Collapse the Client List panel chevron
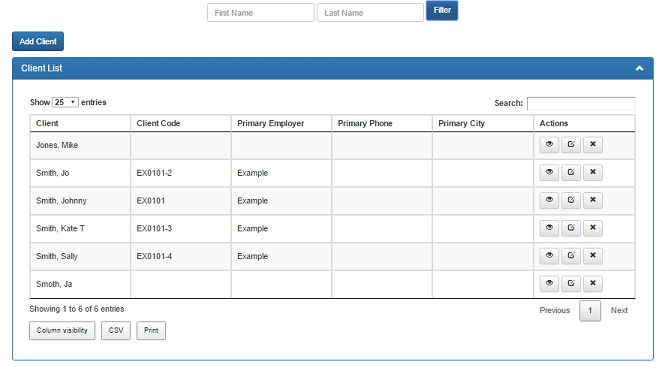Screen dimensions: 665x371 coord(640,68)
